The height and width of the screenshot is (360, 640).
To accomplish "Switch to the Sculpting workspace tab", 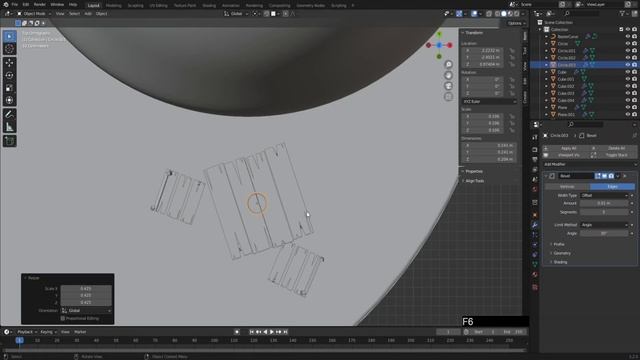I will click(x=135, y=6).
